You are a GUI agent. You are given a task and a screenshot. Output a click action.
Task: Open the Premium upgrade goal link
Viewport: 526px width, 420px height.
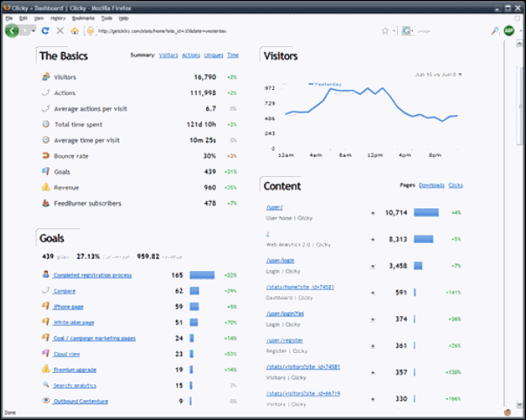(x=75, y=370)
